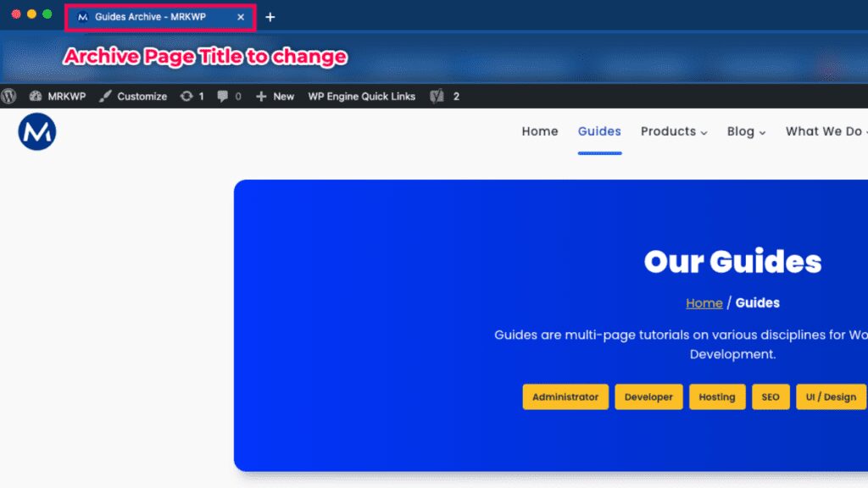Minimize the browser window with yellow button
Screen dimensions: 868x488
[x=31, y=14]
